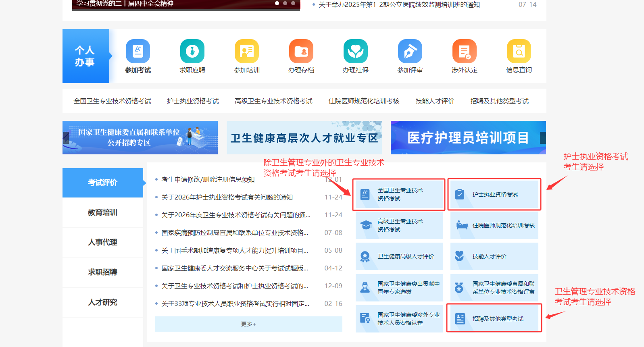
Task: Select the 参加培训 icon
Action: point(247,51)
